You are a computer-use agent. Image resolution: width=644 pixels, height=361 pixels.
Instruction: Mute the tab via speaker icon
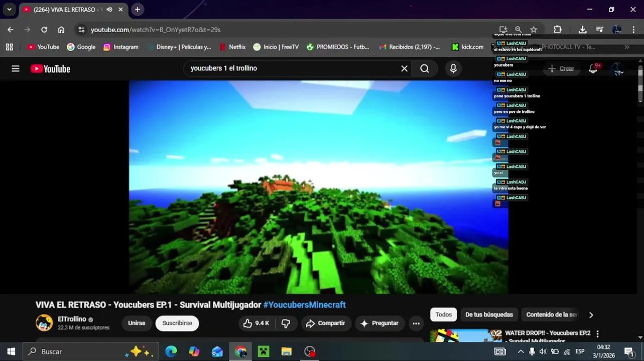click(x=109, y=10)
